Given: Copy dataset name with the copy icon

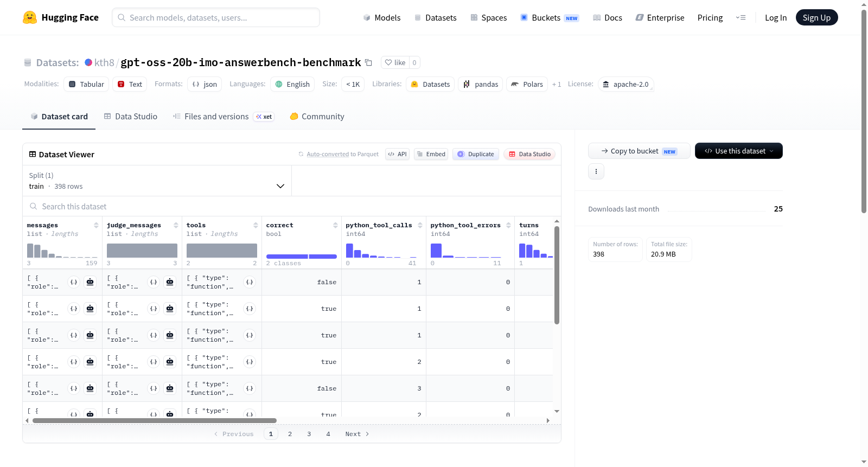Looking at the screenshot, I should 368,62.
